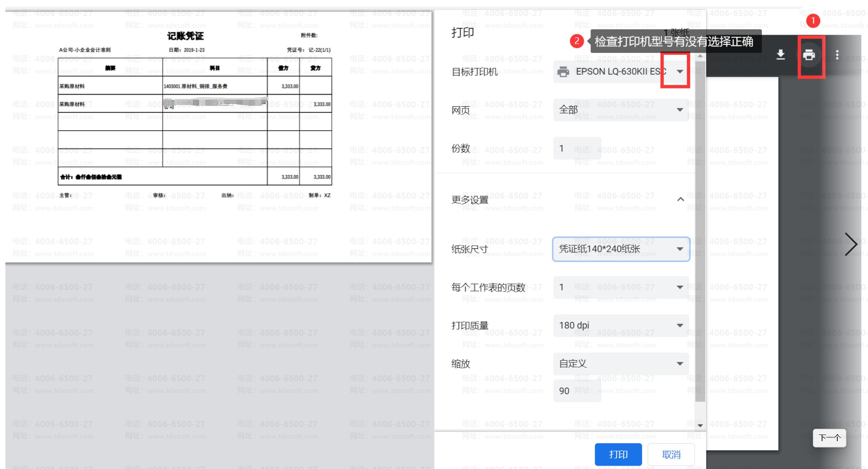Click the 取消 cancel button

tap(671, 454)
